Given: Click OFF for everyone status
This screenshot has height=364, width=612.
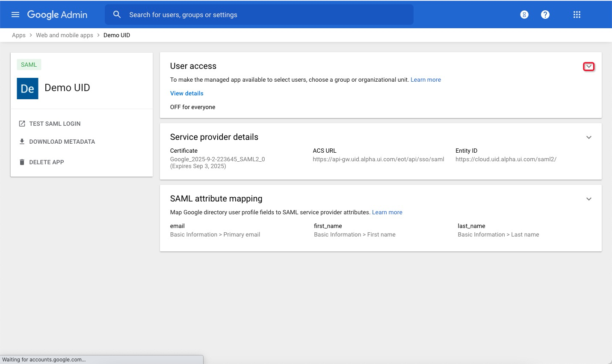Looking at the screenshot, I should [x=193, y=107].
